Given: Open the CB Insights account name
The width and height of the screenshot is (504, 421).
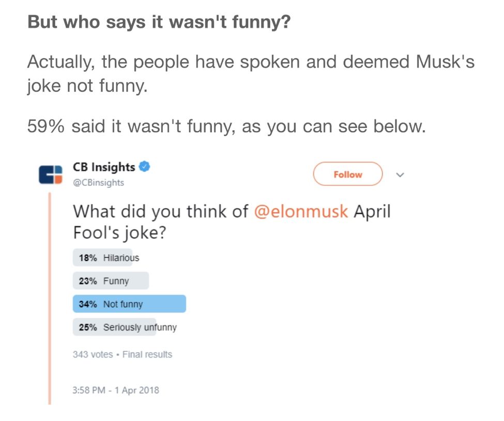Looking at the screenshot, I should (x=103, y=167).
